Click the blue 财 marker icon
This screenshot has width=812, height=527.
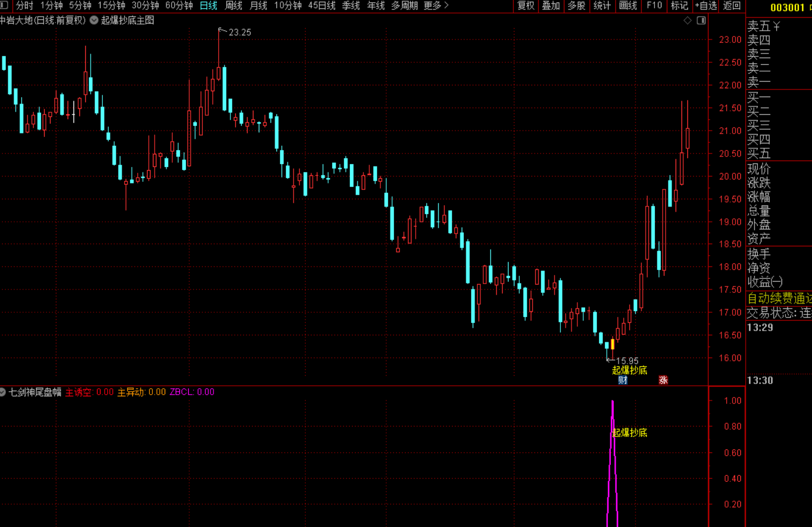pos(623,380)
